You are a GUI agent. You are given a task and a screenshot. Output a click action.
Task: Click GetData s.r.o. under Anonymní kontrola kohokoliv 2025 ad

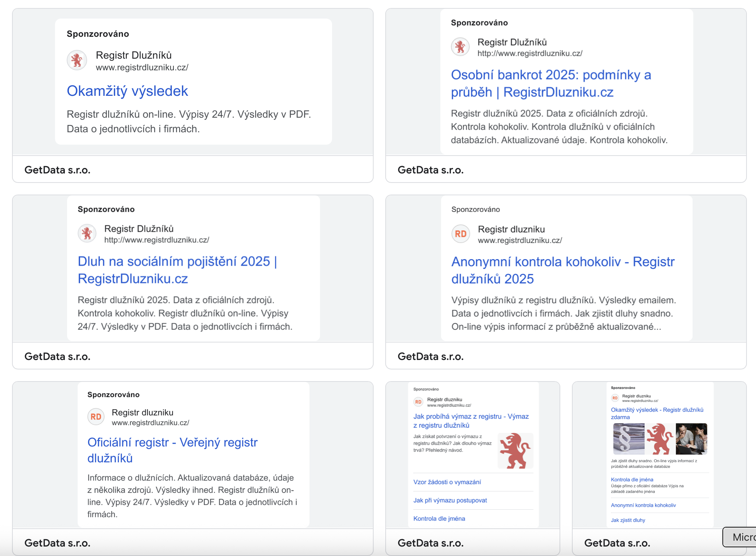coord(430,356)
